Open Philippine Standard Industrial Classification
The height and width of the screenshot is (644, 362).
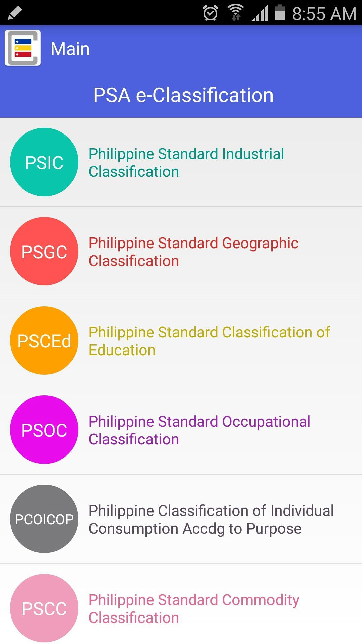click(x=181, y=162)
